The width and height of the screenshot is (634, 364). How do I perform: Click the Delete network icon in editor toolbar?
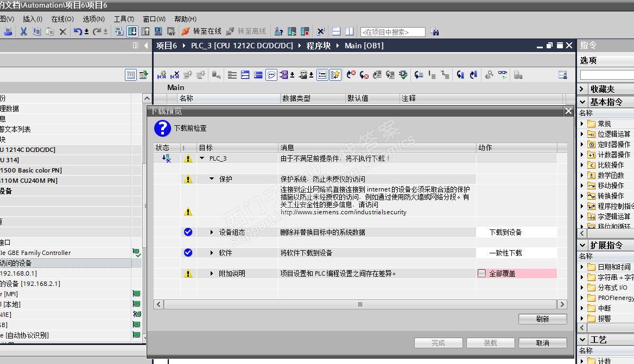coord(175,75)
